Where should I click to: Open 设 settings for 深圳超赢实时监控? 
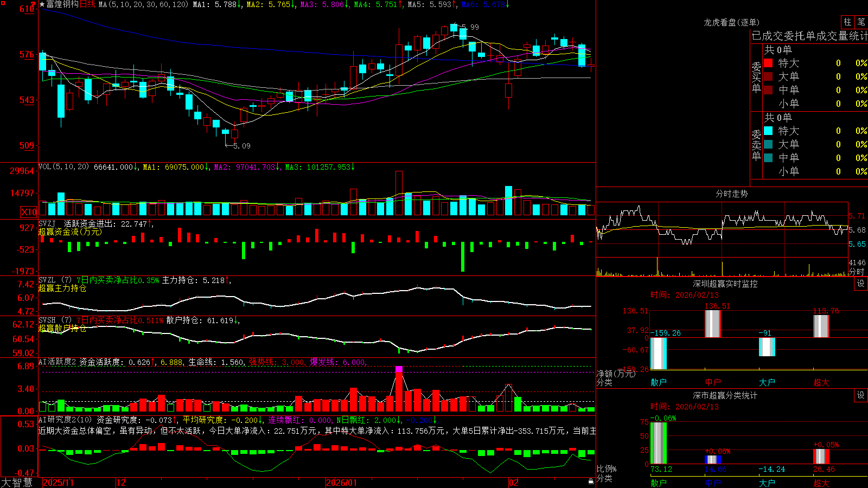pos(861,284)
